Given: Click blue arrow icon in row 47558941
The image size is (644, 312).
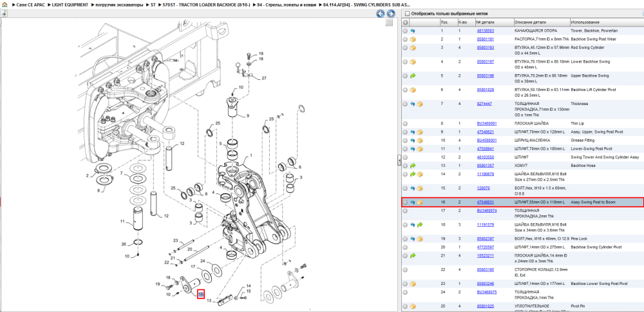Looking at the screenshot, I should point(413,148).
